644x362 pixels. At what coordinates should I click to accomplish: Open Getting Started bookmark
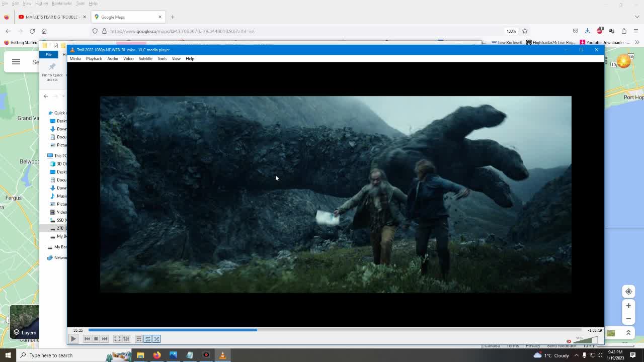(x=21, y=42)
